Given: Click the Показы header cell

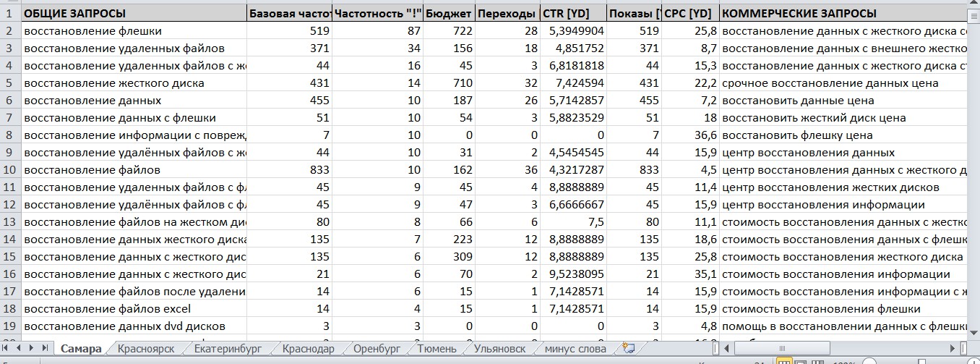Looking at the screenshot, I should (x=635, y=13).
